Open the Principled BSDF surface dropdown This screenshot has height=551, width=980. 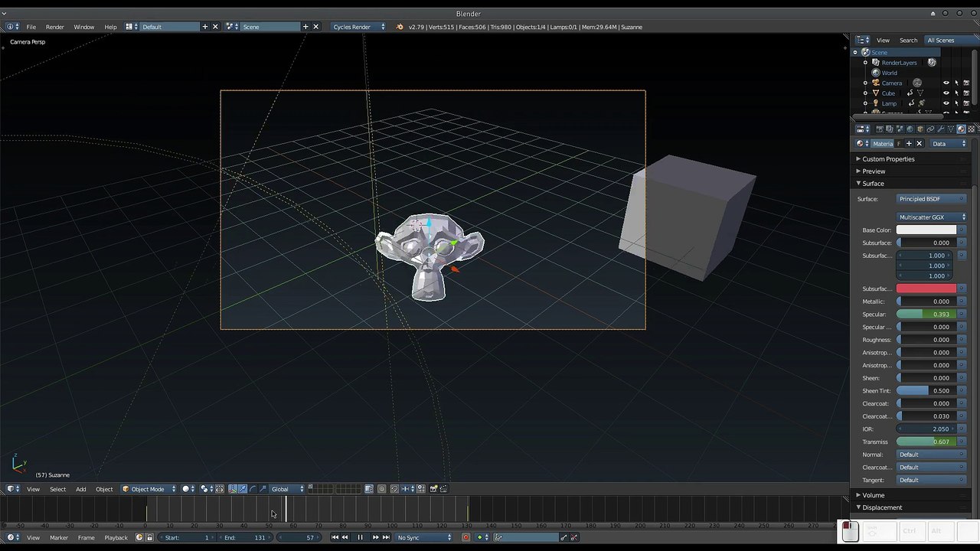click(932, 199)
